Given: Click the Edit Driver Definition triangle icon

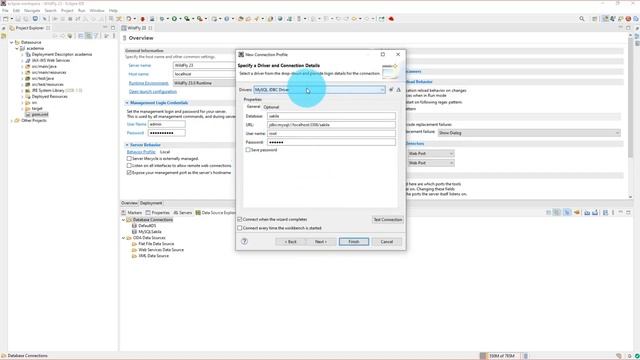Looking at the screenshot, I should pyautogui.click(x=399, y=89).
